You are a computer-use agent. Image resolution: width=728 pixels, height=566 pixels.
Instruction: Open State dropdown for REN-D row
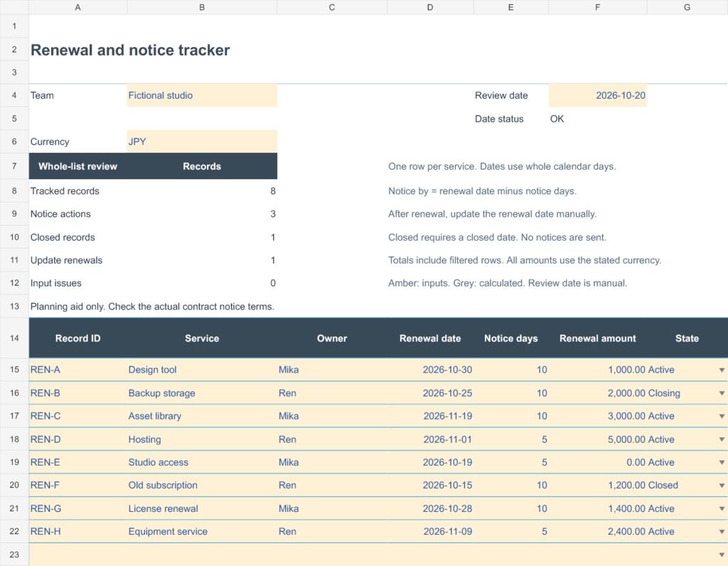click(x=722, y=439)
